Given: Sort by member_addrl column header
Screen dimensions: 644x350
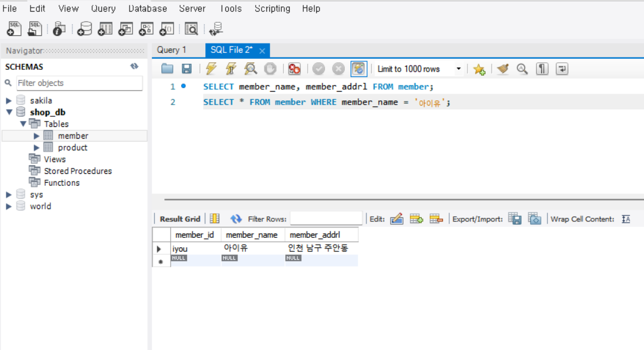Looking at the screenshot, I should tap(321, 235).
